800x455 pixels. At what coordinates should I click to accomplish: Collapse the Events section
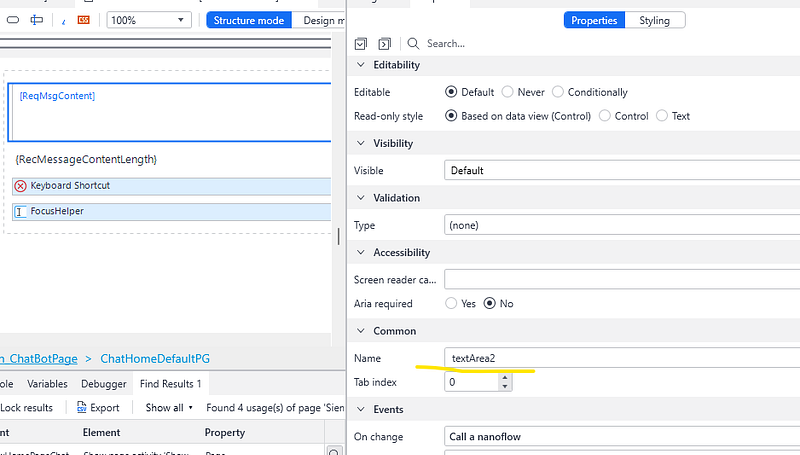(361, 410)
